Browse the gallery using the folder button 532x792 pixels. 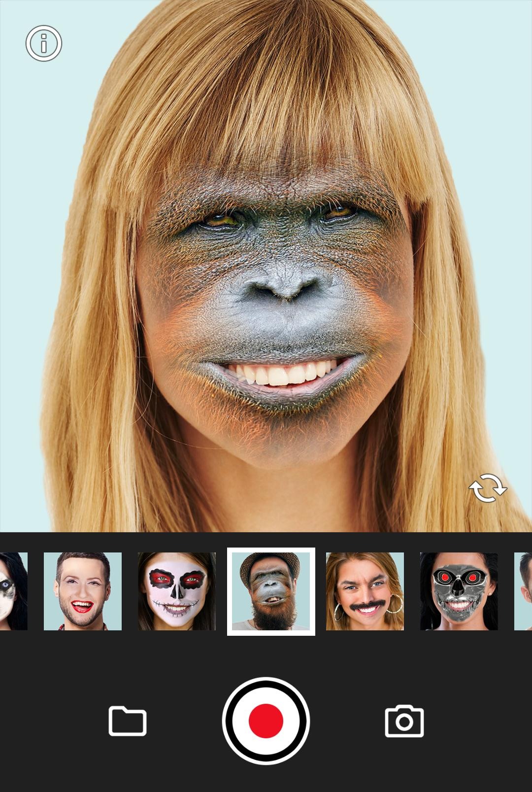pos(128,721)
